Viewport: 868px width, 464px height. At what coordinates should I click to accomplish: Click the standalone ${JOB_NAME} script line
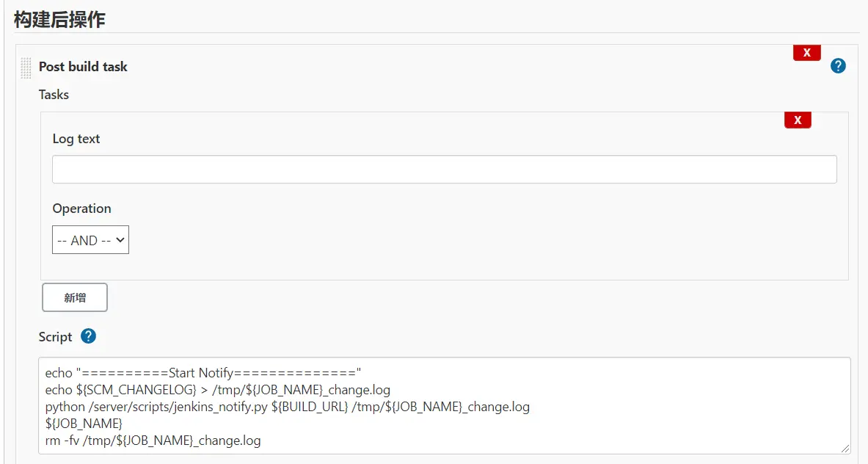point(84,424)
